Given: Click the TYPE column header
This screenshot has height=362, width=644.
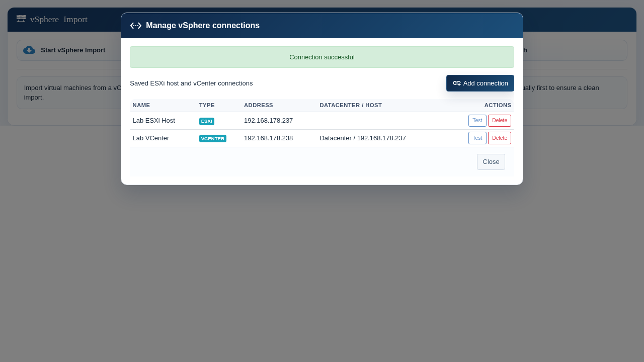Looking at the screenshot, I should [207, 106].
